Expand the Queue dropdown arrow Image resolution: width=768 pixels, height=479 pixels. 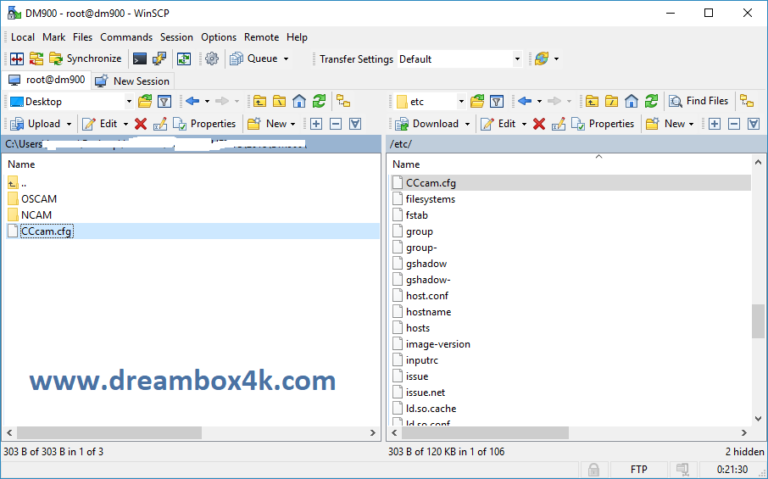click(x=286, y=59)
